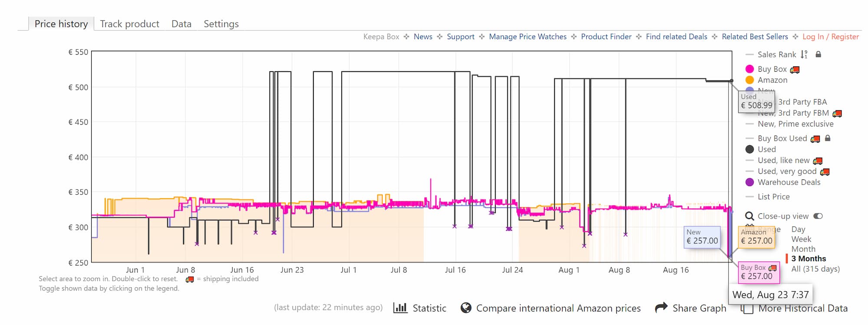This screenshot has width=868, height=325.
Task: Select the Week range option
Action: point(801,239)
